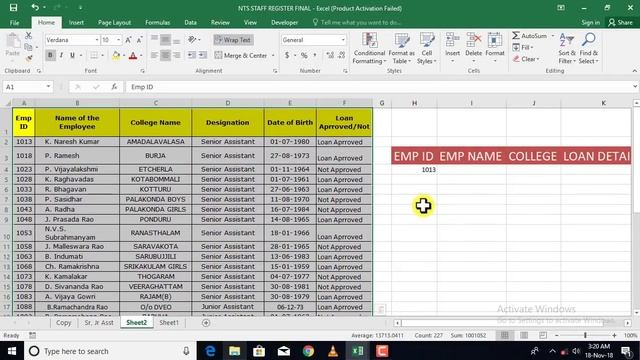Open Chrome from the taskbar

[308, 351]
